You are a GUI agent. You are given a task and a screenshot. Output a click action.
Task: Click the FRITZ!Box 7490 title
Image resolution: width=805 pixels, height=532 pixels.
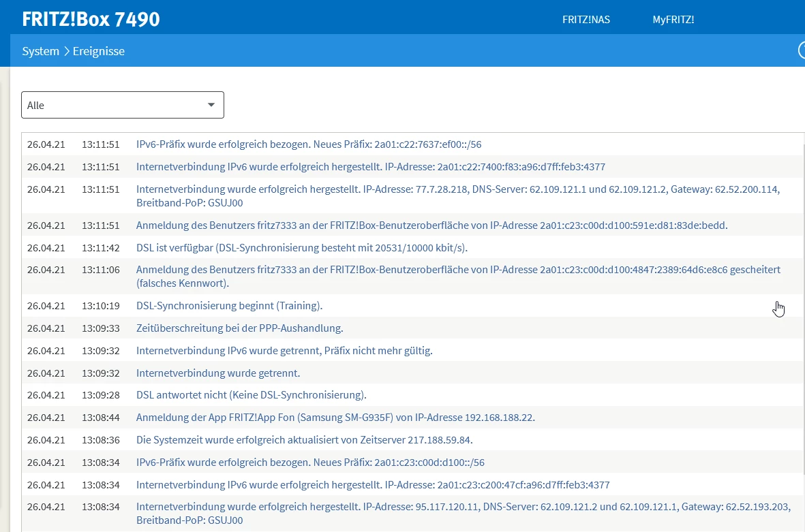(x=91, y=19)
